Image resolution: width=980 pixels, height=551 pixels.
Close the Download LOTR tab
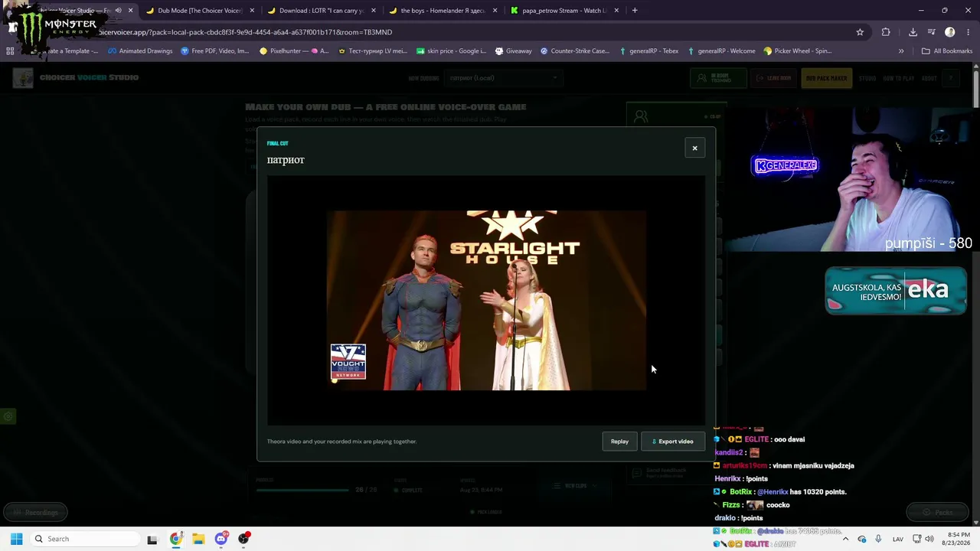point(374,11)
